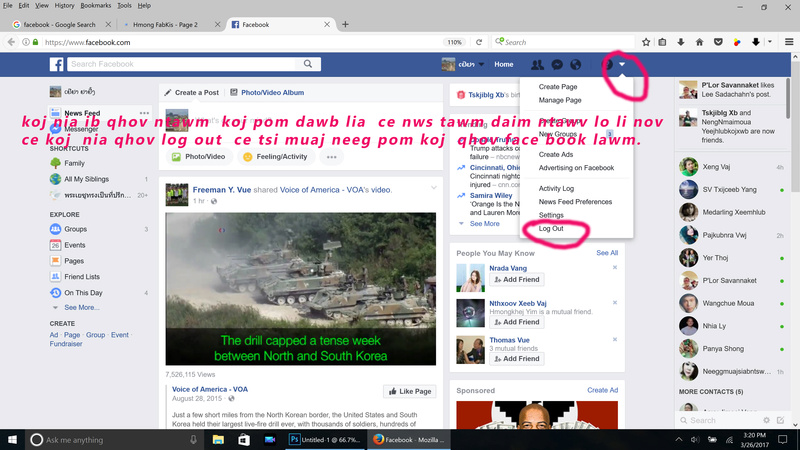Screen dimensions: 800x450
Task: Open Pages in Explore sidebar
Action: [74, 261]
